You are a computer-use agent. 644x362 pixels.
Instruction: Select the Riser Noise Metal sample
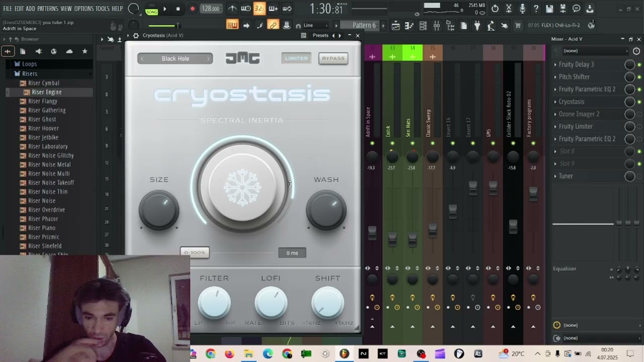click(x=49, y=164)
